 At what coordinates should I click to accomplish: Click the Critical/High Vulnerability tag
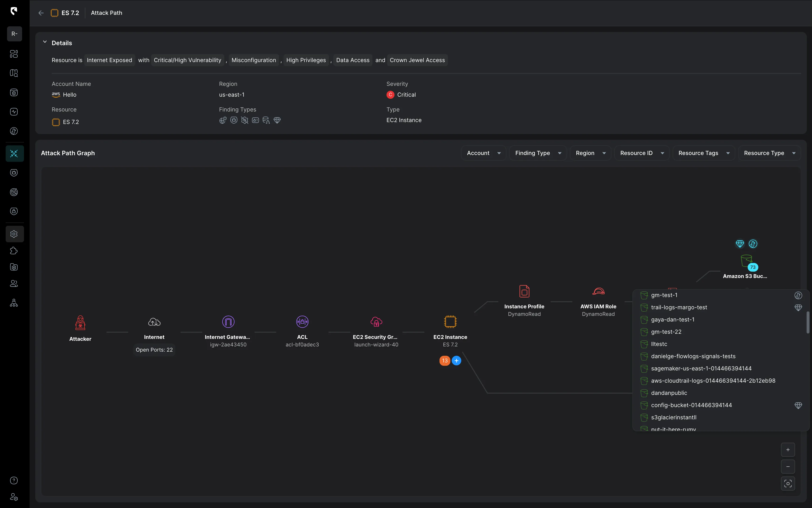pos(187,60)
